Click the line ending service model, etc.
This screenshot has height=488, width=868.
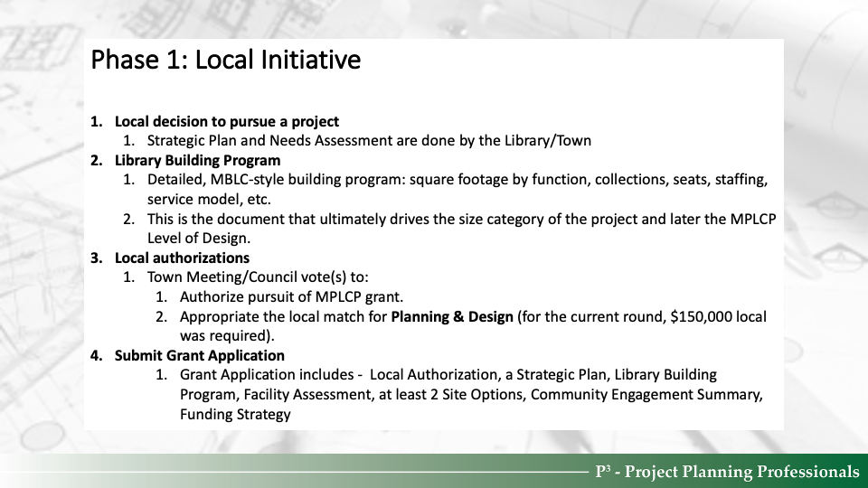[209, 199]
